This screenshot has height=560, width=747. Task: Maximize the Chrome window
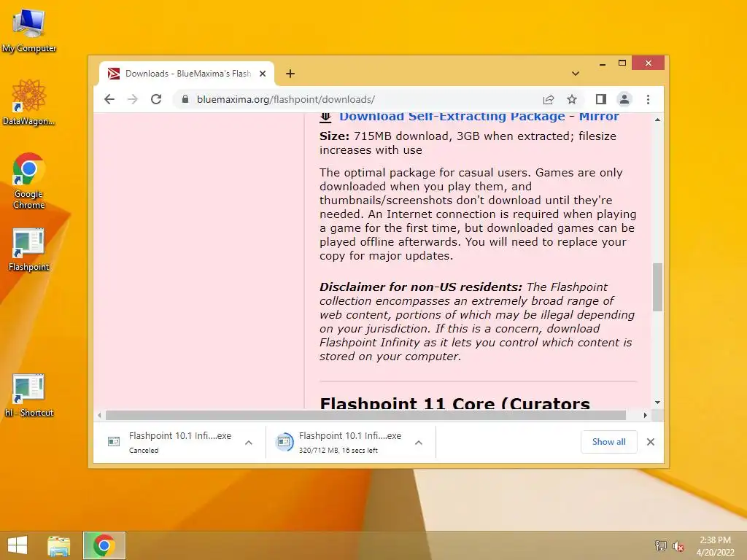pos(622,63)
